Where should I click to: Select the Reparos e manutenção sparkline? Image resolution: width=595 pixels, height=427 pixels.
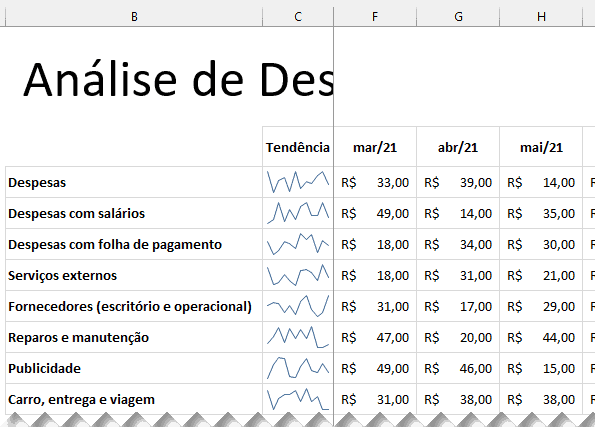298,337
